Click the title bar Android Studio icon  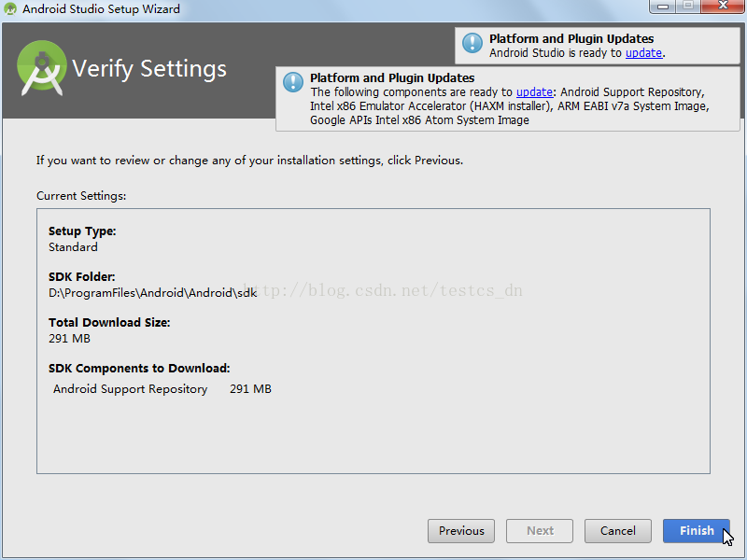point(10,8)
